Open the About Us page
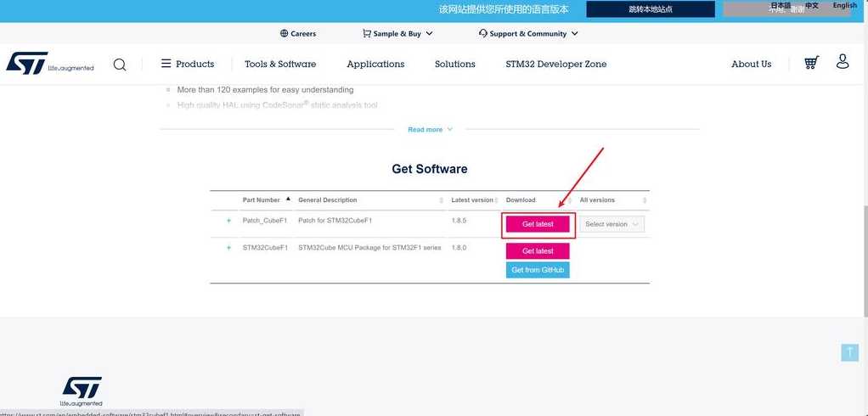This screenshot has height=416, width=868. (751, 65)
